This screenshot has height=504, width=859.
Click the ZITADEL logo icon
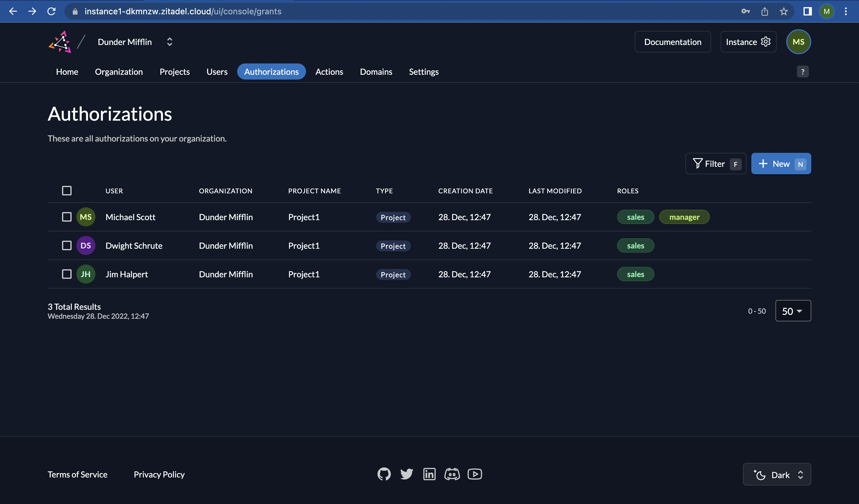tap(60, 42)
